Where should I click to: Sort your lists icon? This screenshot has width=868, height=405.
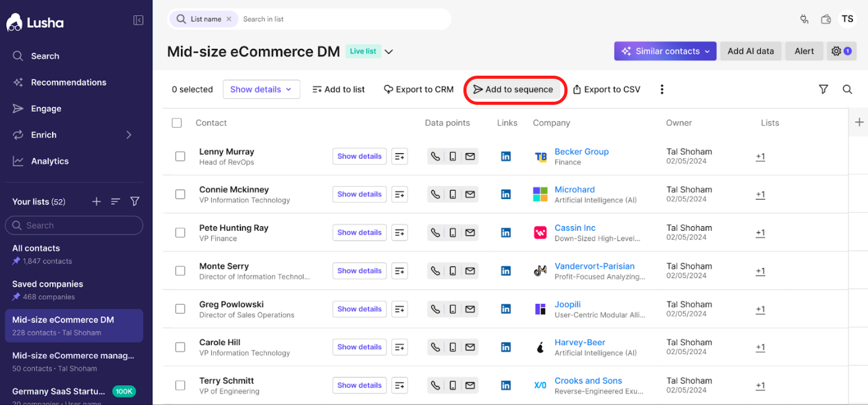coord(115,202)
